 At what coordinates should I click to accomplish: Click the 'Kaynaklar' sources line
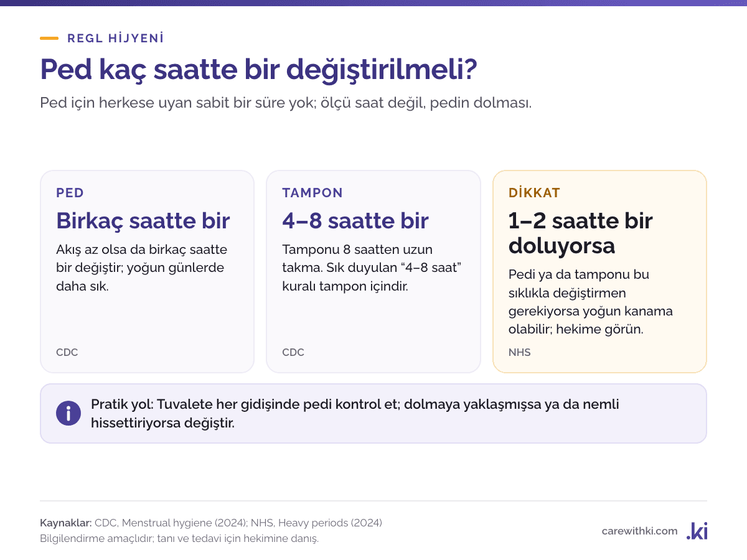pyautogui.click(x=211, y=523)
